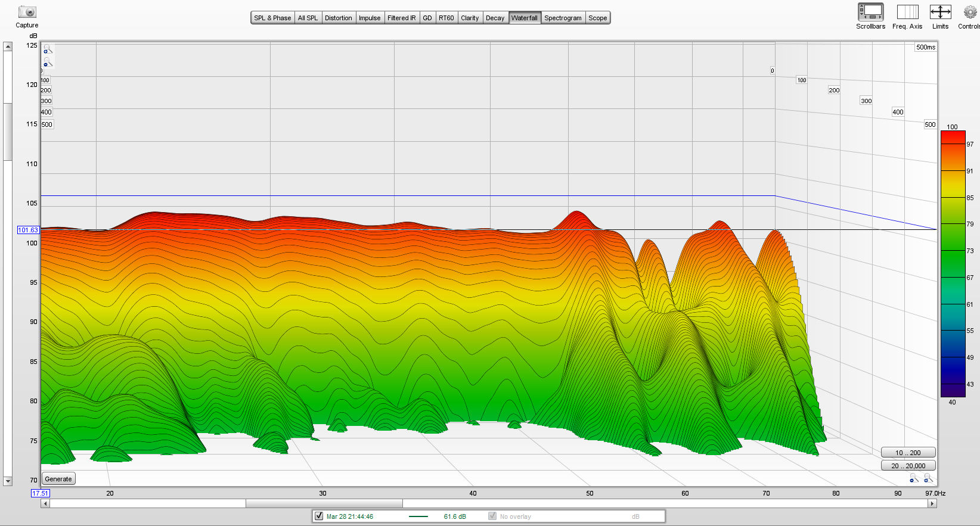980x526 pixels.
Task: Click the vertical scrollbar down arrow
Action: click(8, 481)
